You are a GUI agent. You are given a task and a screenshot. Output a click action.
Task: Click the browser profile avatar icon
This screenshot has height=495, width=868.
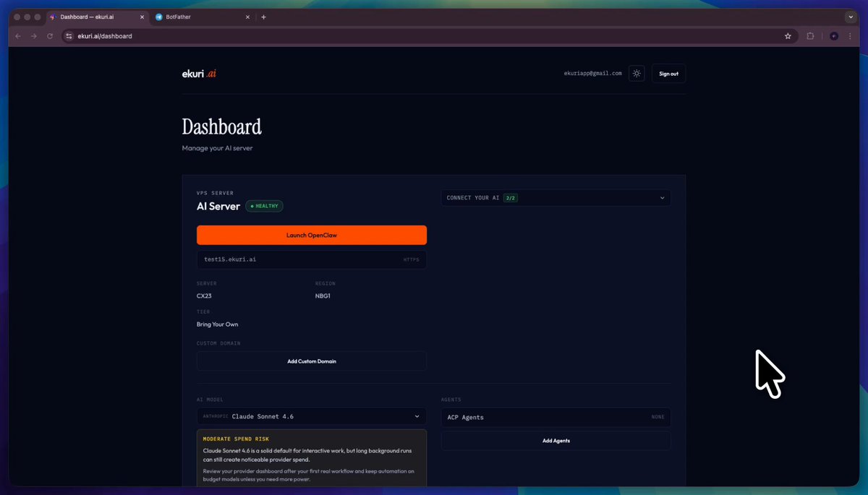click(833, 35)
